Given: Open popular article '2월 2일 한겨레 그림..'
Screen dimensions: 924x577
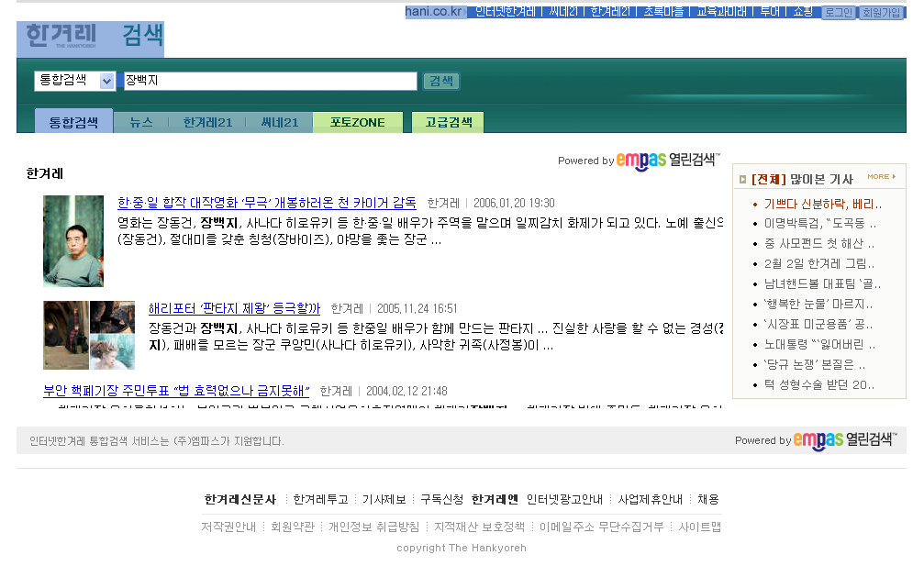Looking at the screenshot, I should (x=819, y=263).
